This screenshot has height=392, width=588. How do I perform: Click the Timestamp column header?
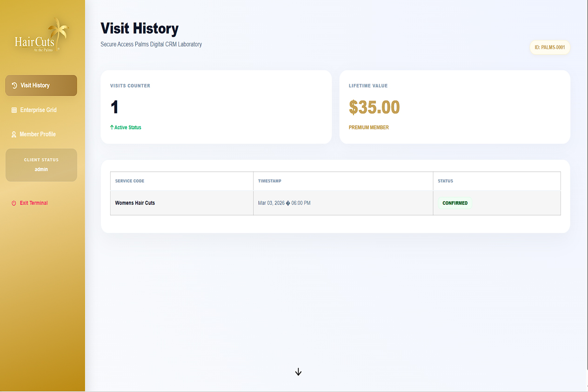coord(270,181)
